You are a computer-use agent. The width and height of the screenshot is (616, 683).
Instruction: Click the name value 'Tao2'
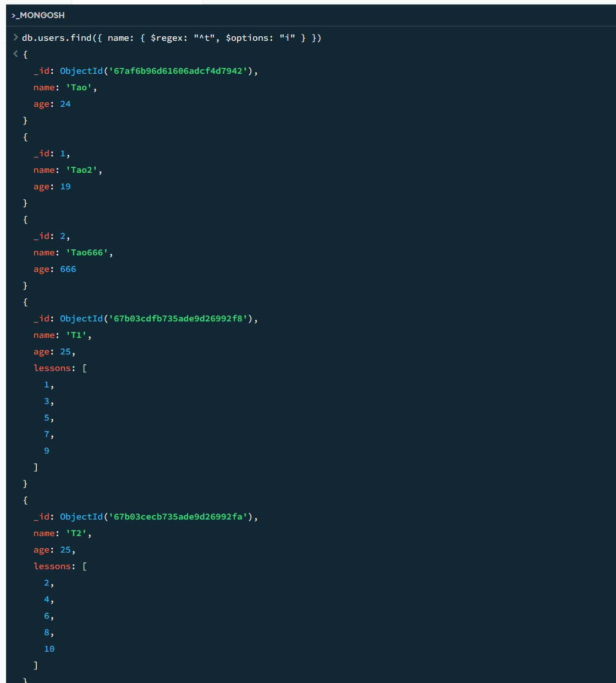[x=81, y=170]
